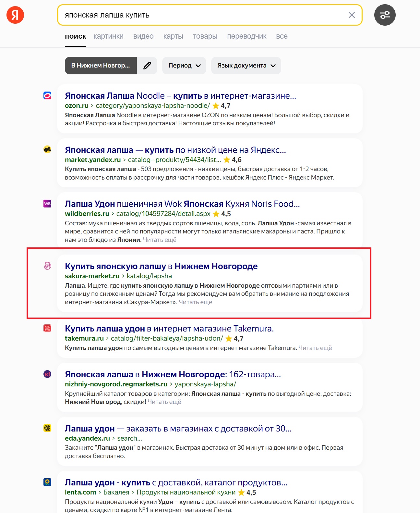Open the Yandex logo home page

tap(15, 15)
